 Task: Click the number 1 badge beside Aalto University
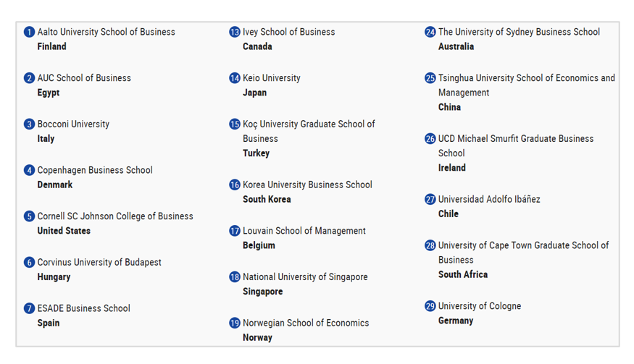29,32
